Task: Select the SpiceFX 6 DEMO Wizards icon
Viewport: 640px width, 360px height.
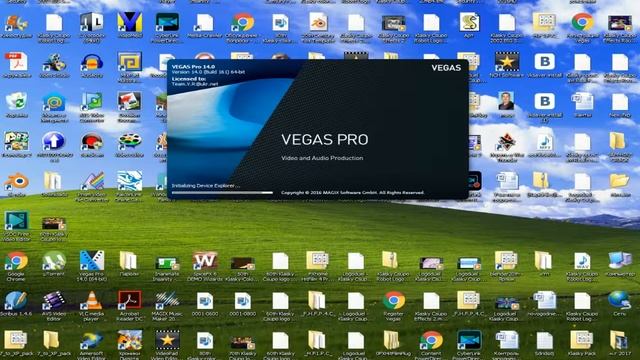Action: (x=205, y=261)
